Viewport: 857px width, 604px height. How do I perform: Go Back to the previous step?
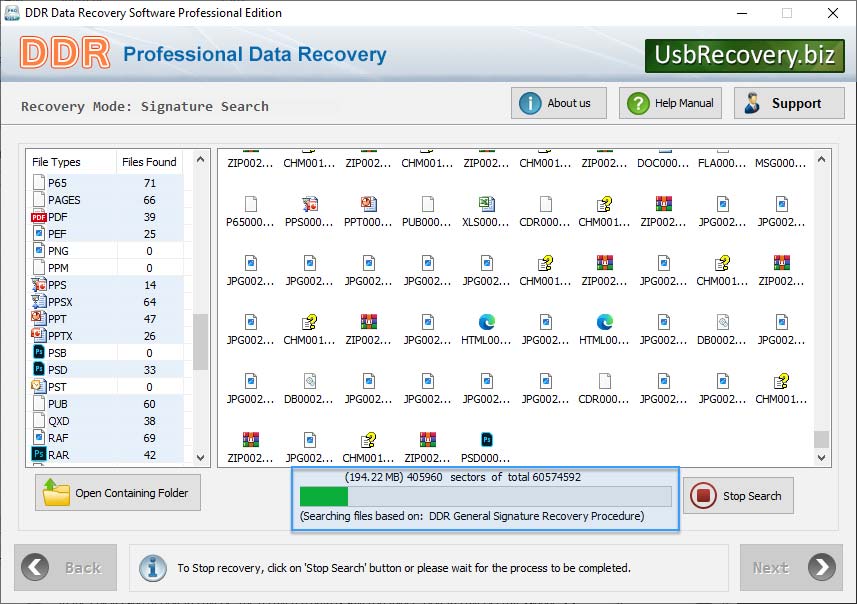click(x=66, y=567)
